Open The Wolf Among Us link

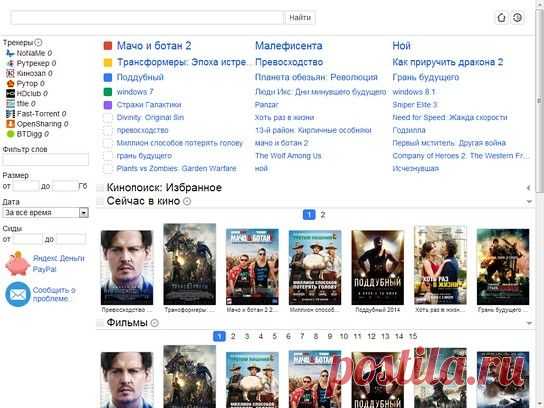(x=288, y=156)
